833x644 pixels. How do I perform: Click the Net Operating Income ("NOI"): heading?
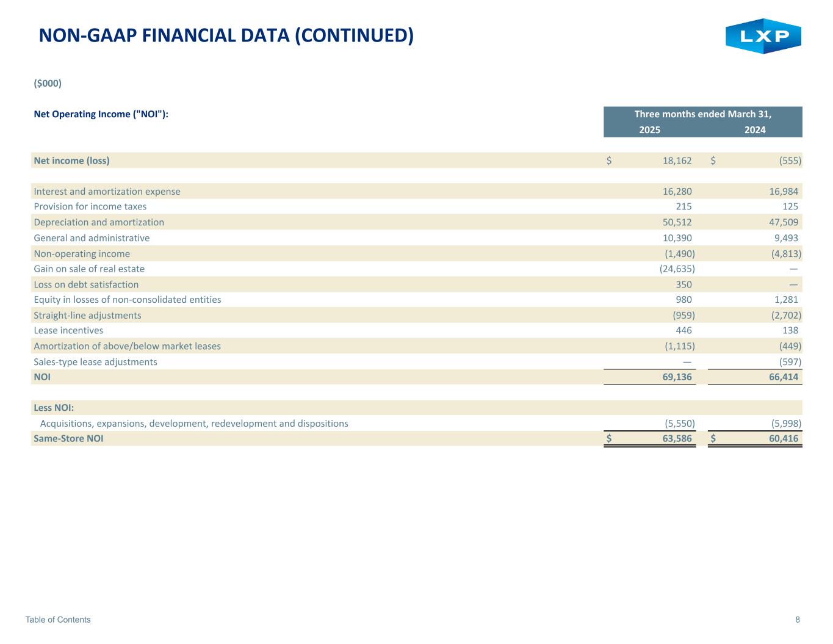101,114
